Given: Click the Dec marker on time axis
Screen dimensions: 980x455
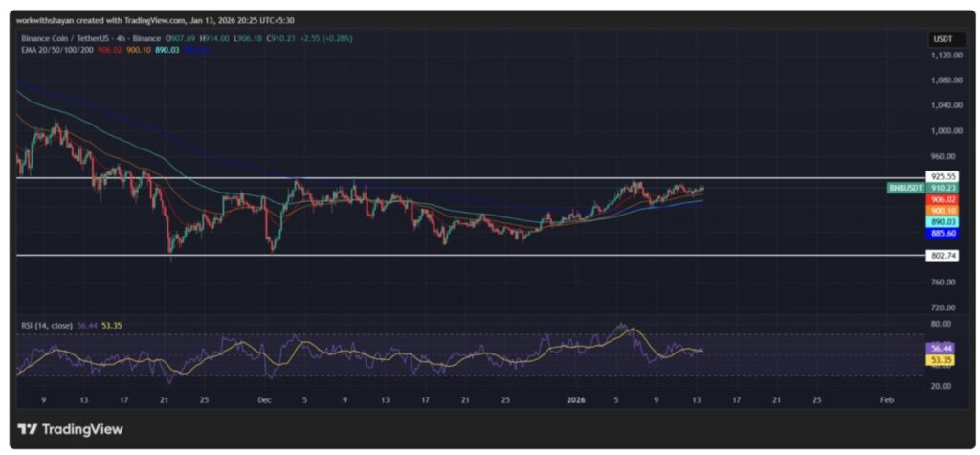Looking at the screenshot, I should coord(264,399).
